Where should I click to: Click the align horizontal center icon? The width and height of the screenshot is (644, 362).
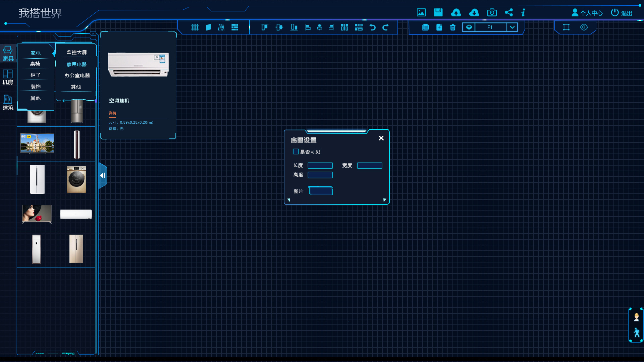[x=320, y=27]
